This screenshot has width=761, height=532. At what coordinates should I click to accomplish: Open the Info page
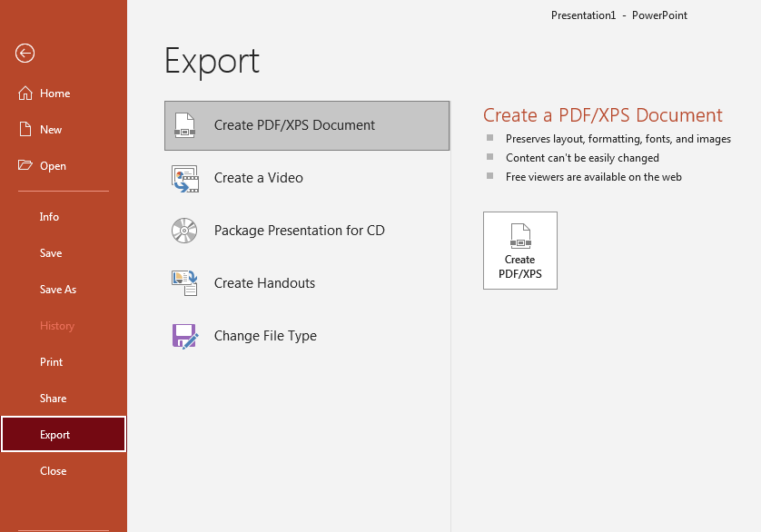point(49,217)
